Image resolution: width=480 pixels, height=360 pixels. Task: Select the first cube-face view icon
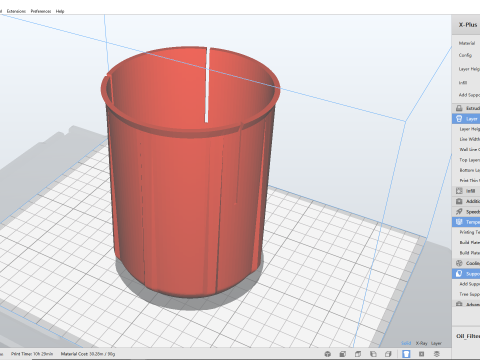tap(343, 354)
